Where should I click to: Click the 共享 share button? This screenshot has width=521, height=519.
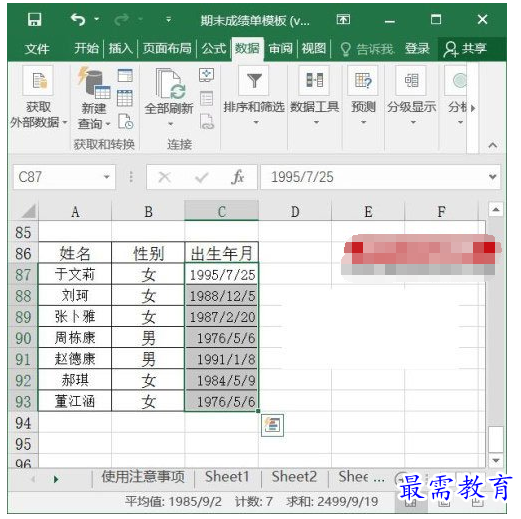(465, 49)
